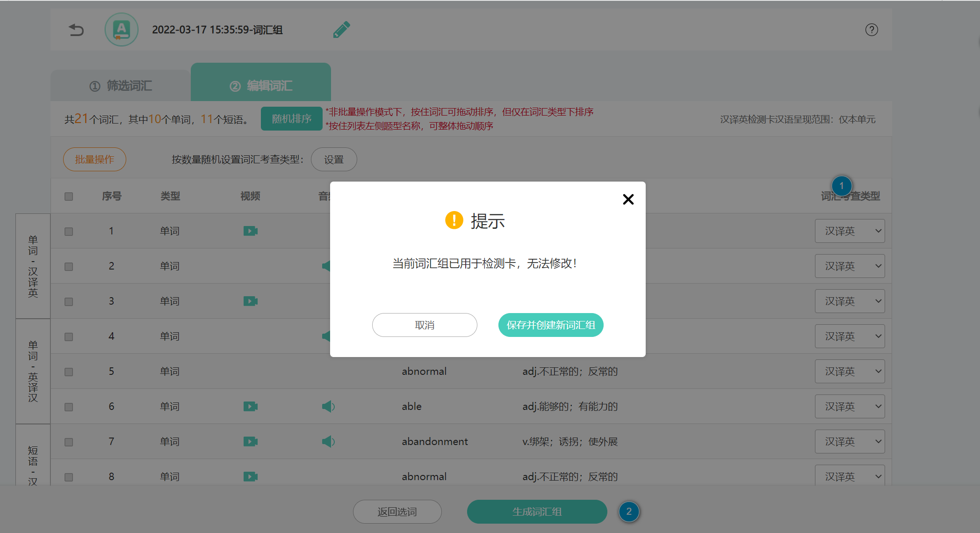Image resolution: width=980 pixels, height=533 pixels.
Task: Select the 单词-汉译英 side label
Action: pos(33,266)
